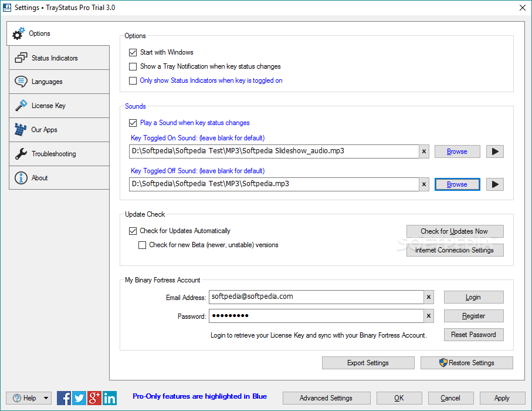
Task: Confirm with the OK button
Action: click(399, 398)
